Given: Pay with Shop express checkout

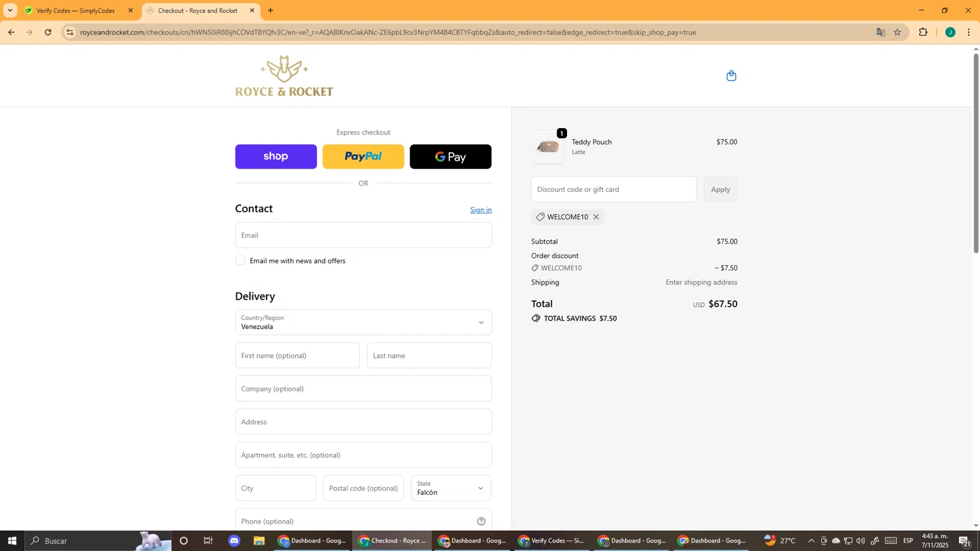Looking at the screenshot, I should (276, 157).
